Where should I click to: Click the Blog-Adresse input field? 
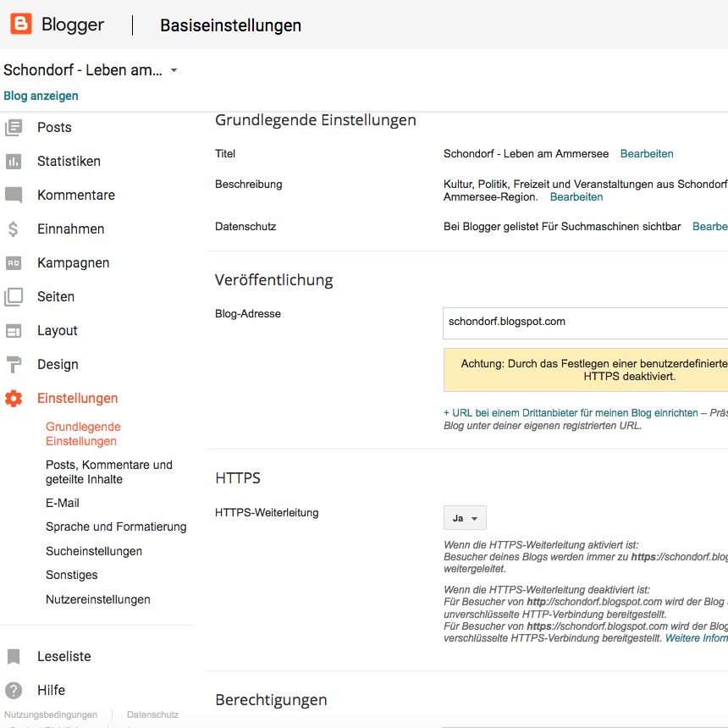pos(584,322)
